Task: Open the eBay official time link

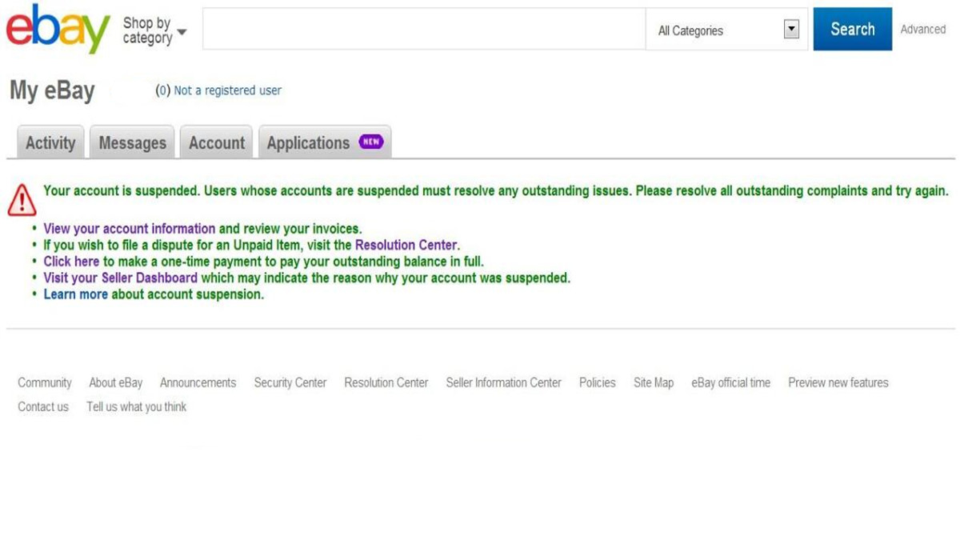Action: [731, 383]
